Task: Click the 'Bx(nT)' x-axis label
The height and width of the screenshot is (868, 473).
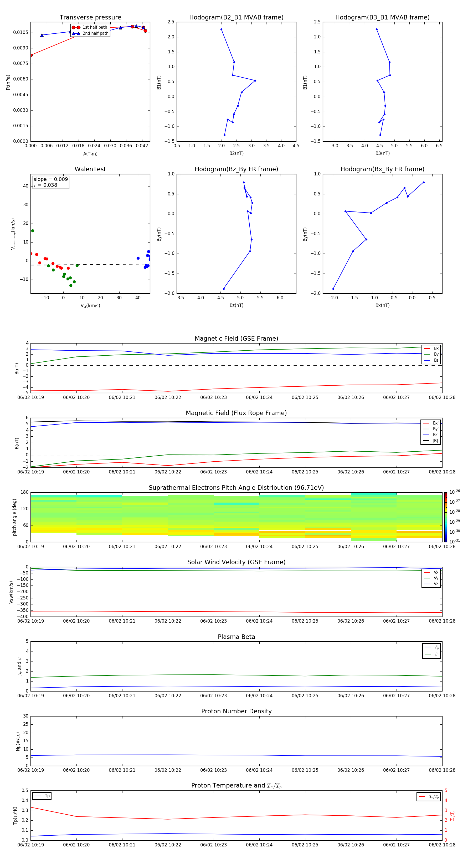Action: [x=382, y=305]
